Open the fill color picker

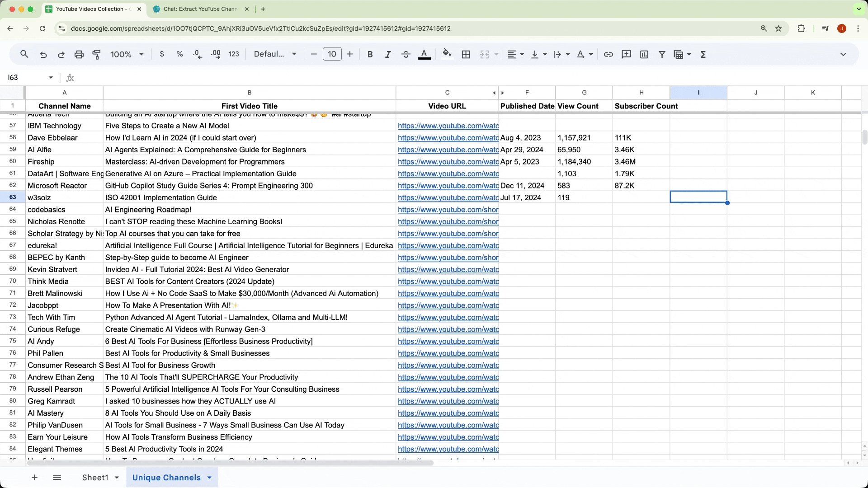447,54
